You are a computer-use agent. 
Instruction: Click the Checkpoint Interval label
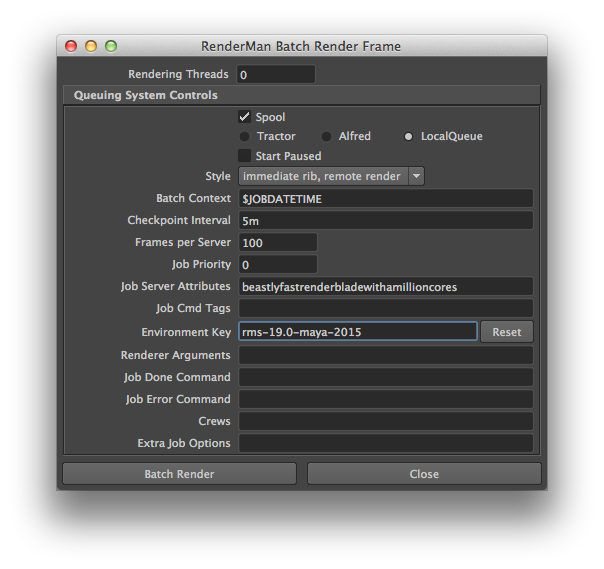179,220
